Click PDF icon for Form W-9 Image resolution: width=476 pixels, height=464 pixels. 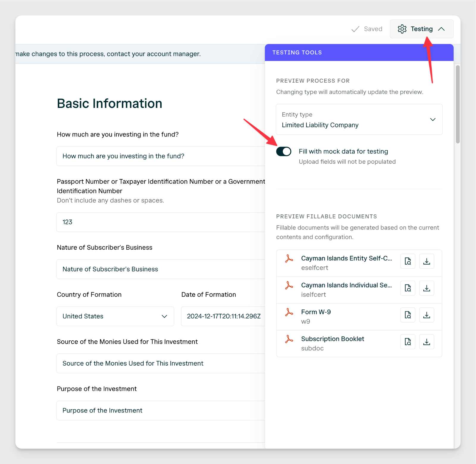pyautogui.click(x=289, y=312)
